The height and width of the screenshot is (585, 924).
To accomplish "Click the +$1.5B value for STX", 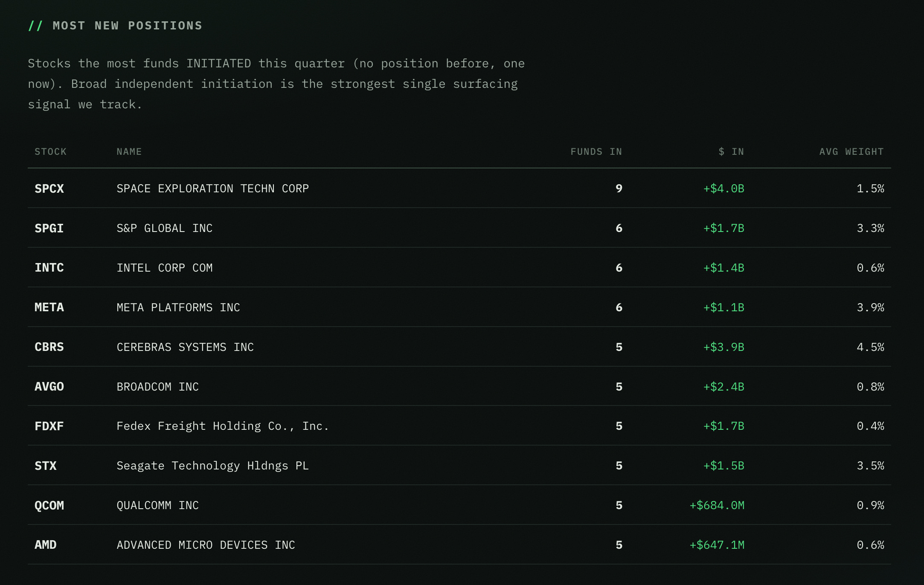I will tap(724, 466).
